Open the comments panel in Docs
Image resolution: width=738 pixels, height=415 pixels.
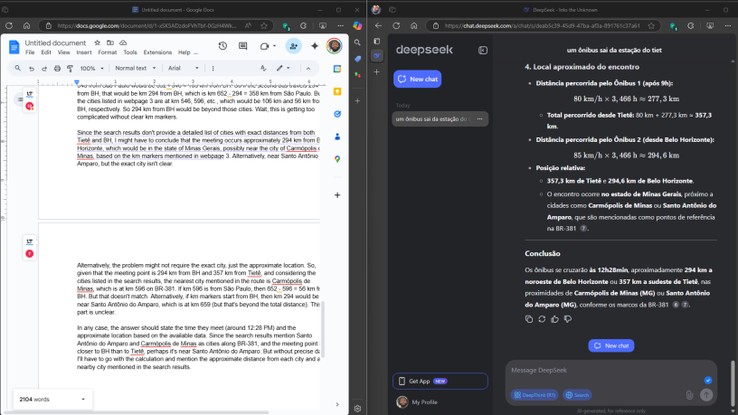pos(243,46)
